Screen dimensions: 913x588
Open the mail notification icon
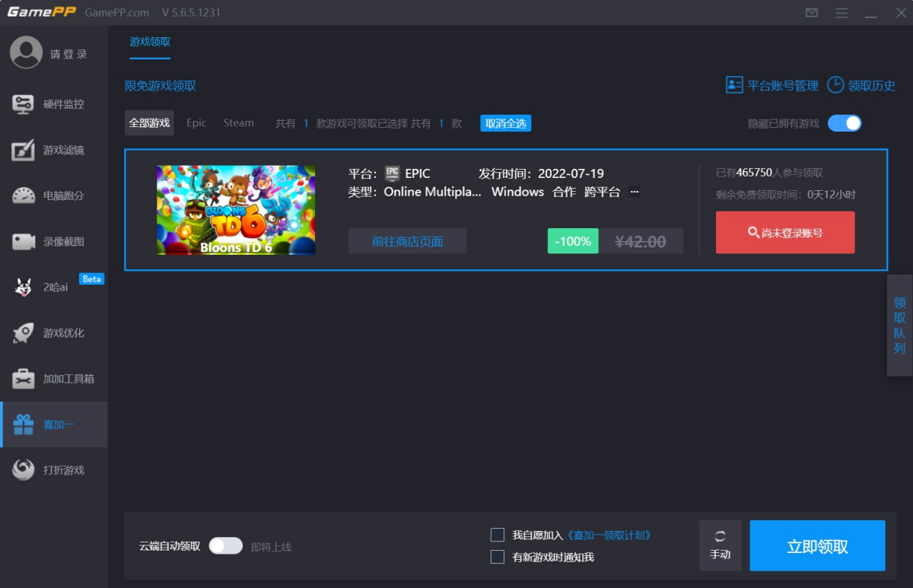(x=811, y=13)
